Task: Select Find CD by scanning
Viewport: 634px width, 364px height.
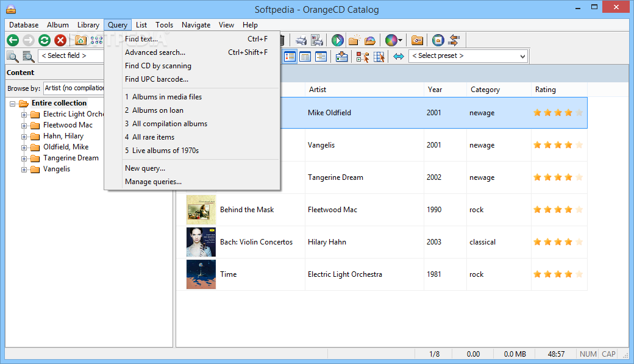Action: click(193, 65)
